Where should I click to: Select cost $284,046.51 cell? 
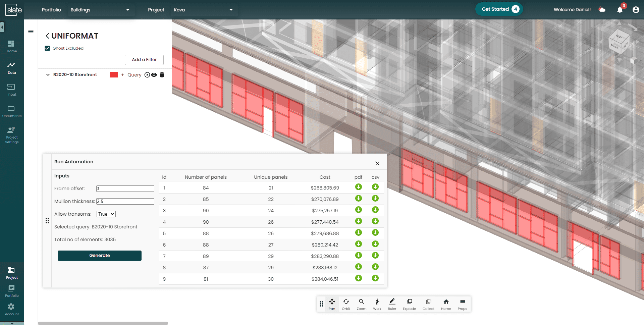[x=325, y=279]
